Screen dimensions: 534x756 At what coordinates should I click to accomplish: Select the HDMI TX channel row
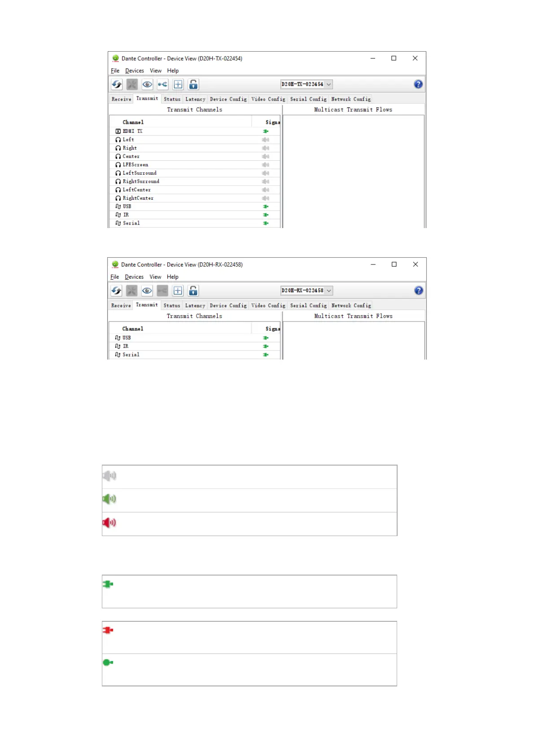pos(195,131)
